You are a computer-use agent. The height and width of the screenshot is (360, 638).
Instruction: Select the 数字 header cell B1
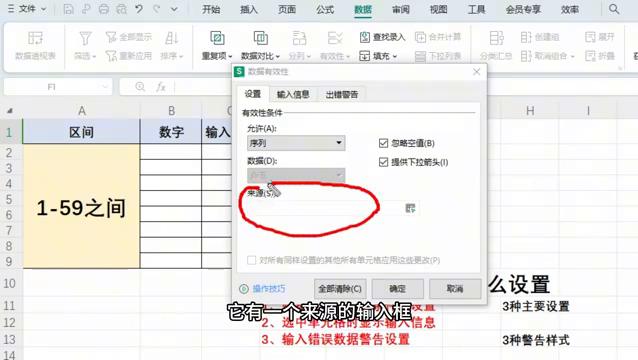pos(171,131)
